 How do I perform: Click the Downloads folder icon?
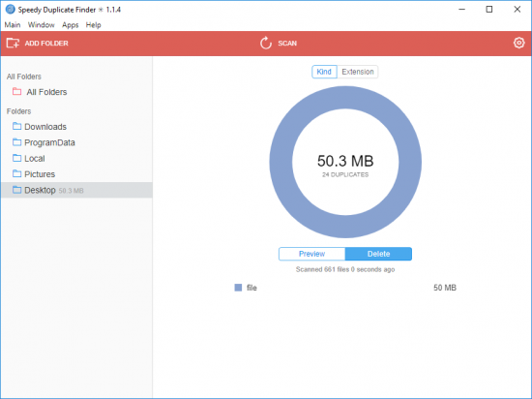pyautogui.click(x=17, y=126)
